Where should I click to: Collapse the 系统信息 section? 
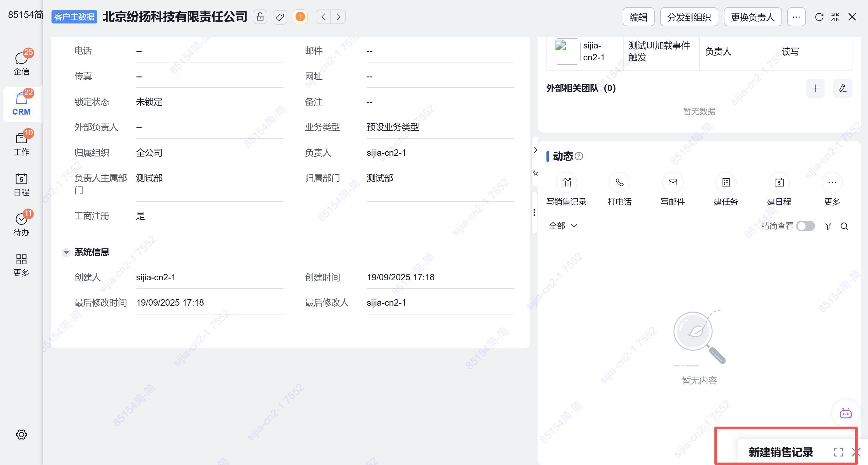click(66, 252)
